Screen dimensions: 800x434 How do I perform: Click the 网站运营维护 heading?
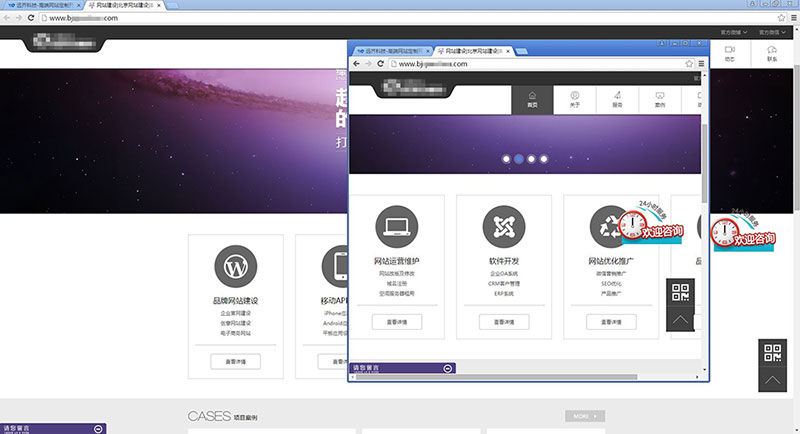[x=396, y=261]
